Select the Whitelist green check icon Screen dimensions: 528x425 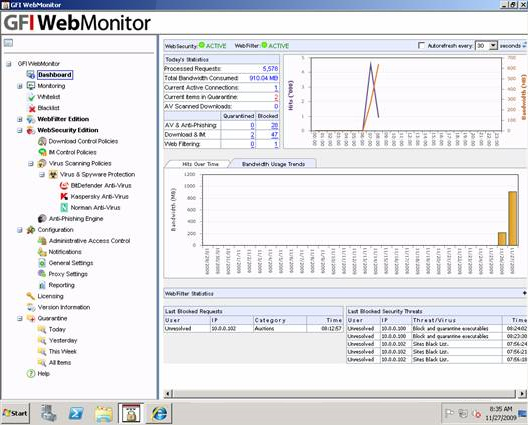31,97
